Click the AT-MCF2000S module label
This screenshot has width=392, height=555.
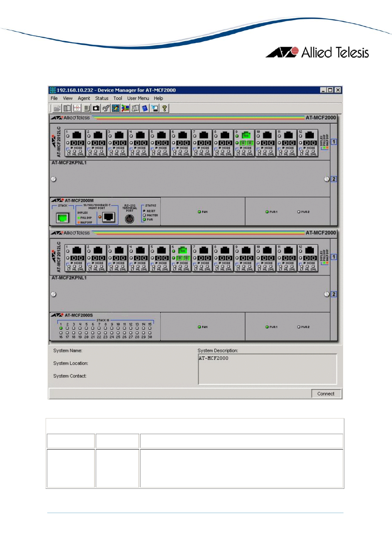click(x=78, y=315)
